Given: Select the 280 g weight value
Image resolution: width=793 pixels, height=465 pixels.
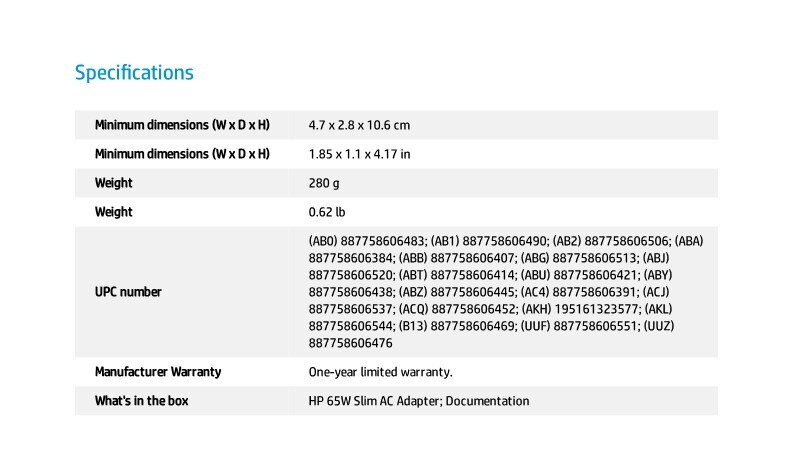Looking at the screenshot, I should coord(325,183).
